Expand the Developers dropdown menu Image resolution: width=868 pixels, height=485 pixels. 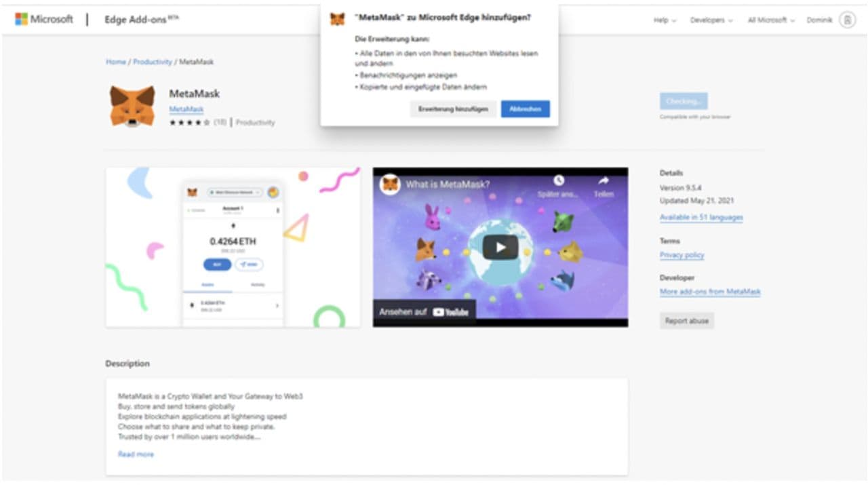[x=711, y=20]
